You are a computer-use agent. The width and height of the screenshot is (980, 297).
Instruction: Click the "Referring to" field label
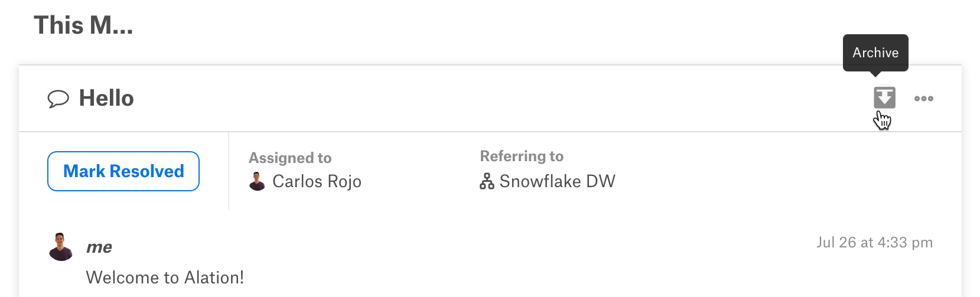pos(522,156)
